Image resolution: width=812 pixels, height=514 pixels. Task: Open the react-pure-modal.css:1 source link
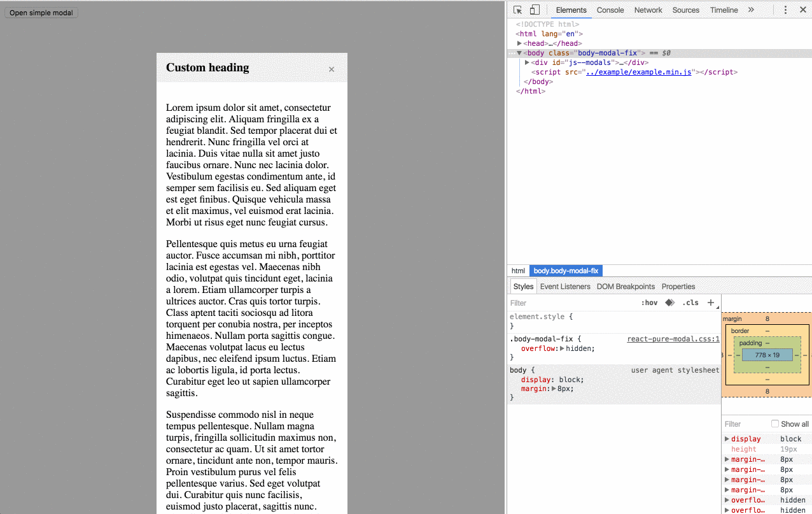pyautogui.click(x=673, y=338)
